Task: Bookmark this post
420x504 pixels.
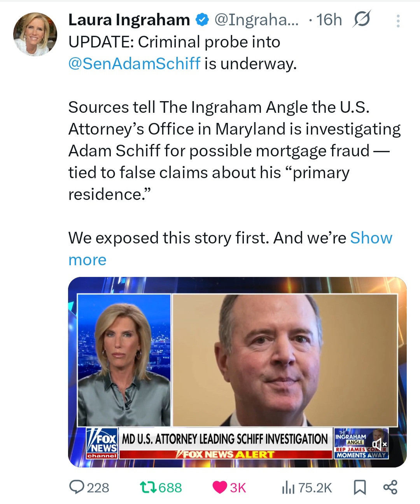Action: click(x=360, y=487)
